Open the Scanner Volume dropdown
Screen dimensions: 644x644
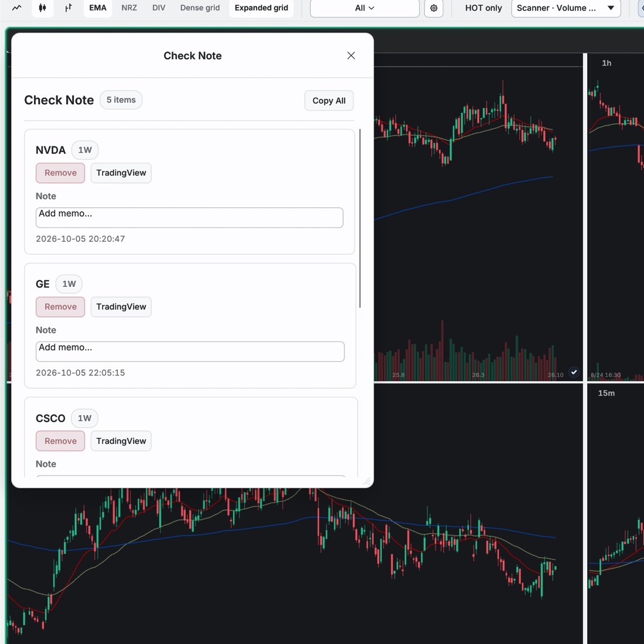[566, 8]
